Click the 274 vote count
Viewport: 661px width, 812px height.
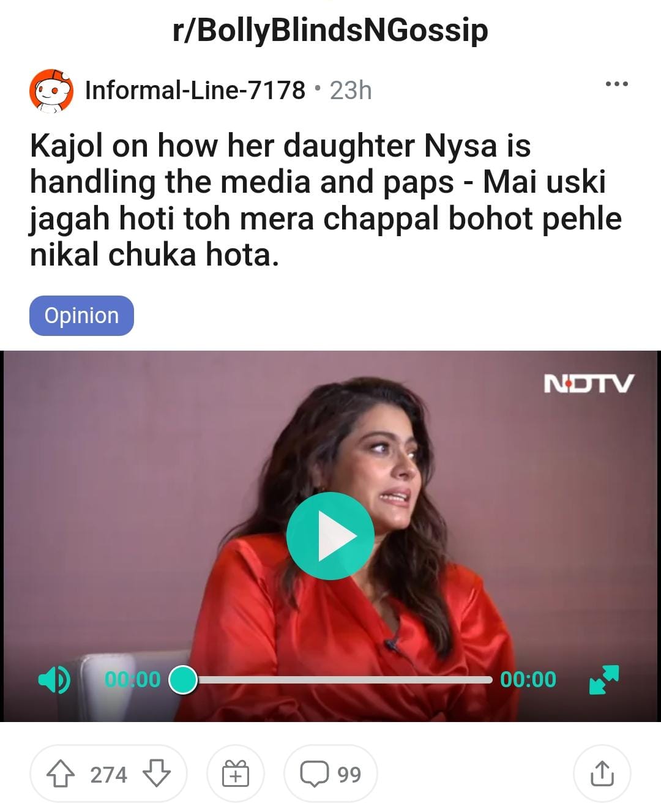(108, 775)
